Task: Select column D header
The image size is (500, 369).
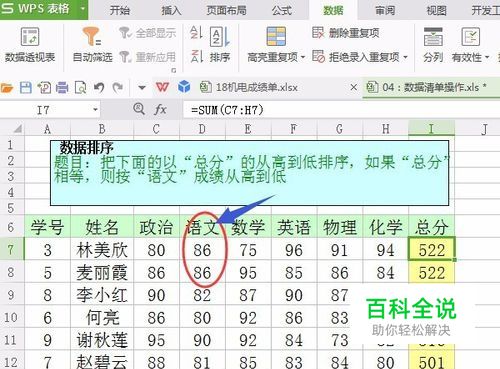Action: [x=202, y=129]
